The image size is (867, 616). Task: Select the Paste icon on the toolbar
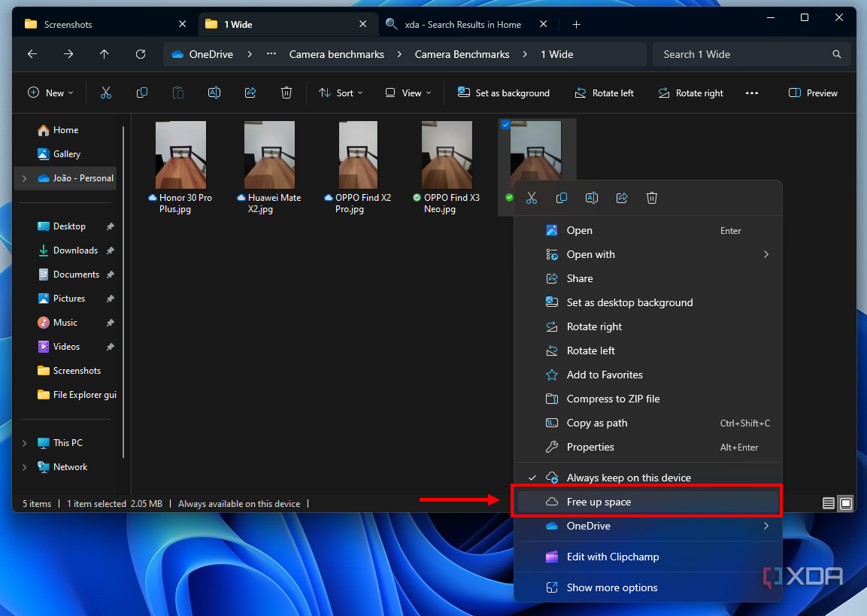pyautogui.click(x=177, y=93)
